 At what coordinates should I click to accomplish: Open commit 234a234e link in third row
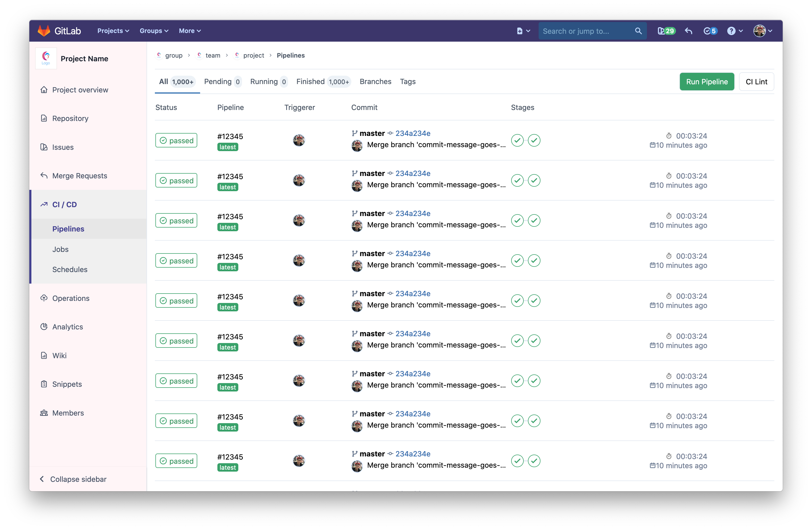pos(413,213)
